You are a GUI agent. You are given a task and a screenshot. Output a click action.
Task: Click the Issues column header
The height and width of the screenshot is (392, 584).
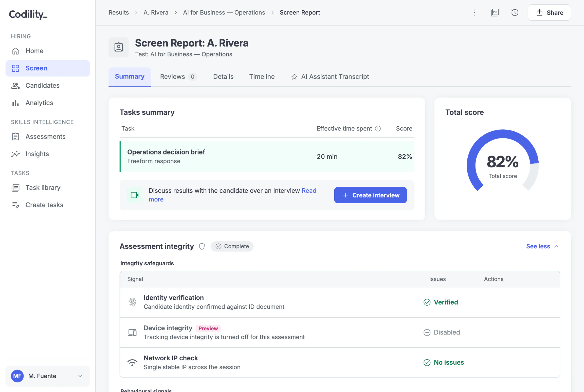click(437, 279)
